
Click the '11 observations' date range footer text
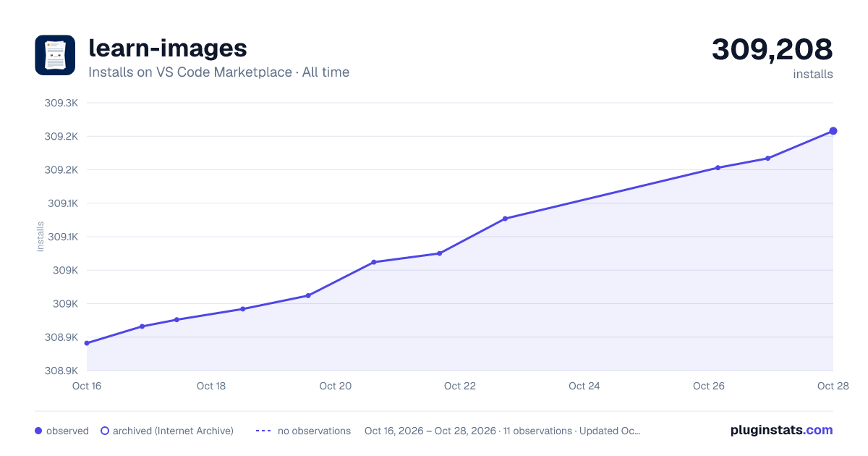pyautogui.click(x=502, y=431)
